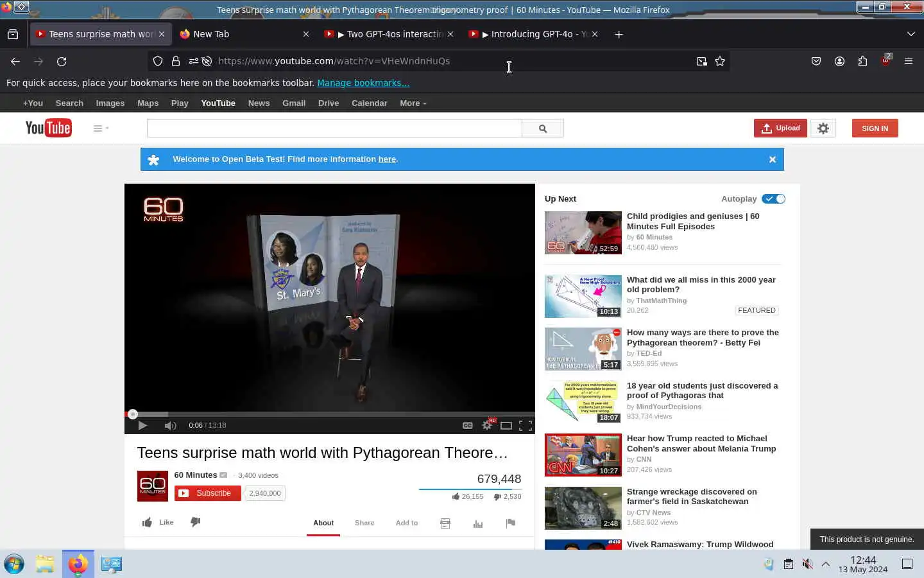Dislike the video with thumbs-down icon

point(196,522)
